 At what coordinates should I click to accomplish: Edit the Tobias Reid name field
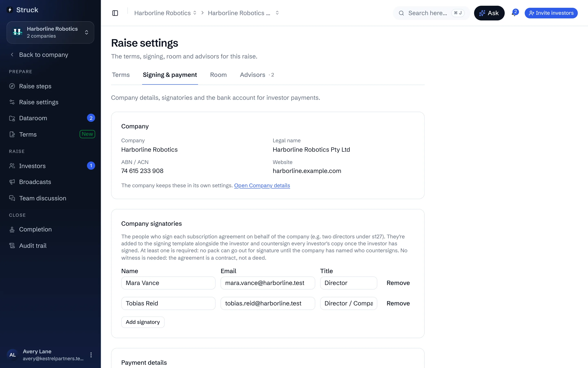coord(168,303)
